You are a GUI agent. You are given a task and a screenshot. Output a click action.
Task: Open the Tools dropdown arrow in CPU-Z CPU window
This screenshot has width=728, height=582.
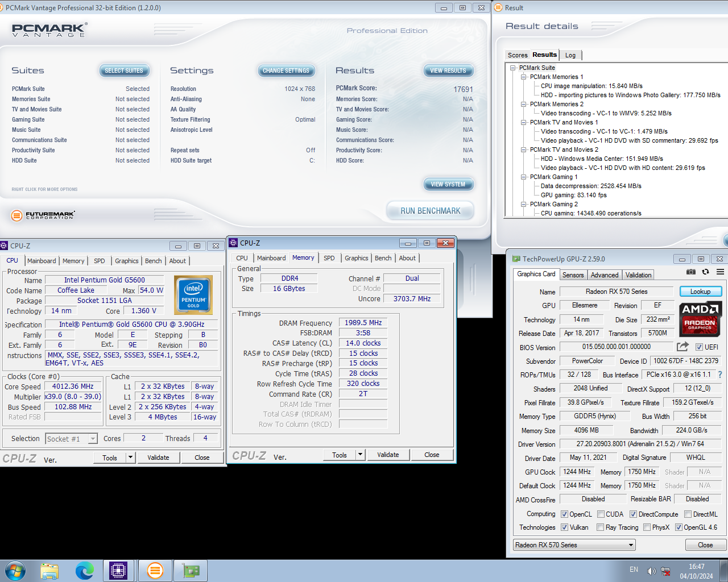click(x=130, y=458)
